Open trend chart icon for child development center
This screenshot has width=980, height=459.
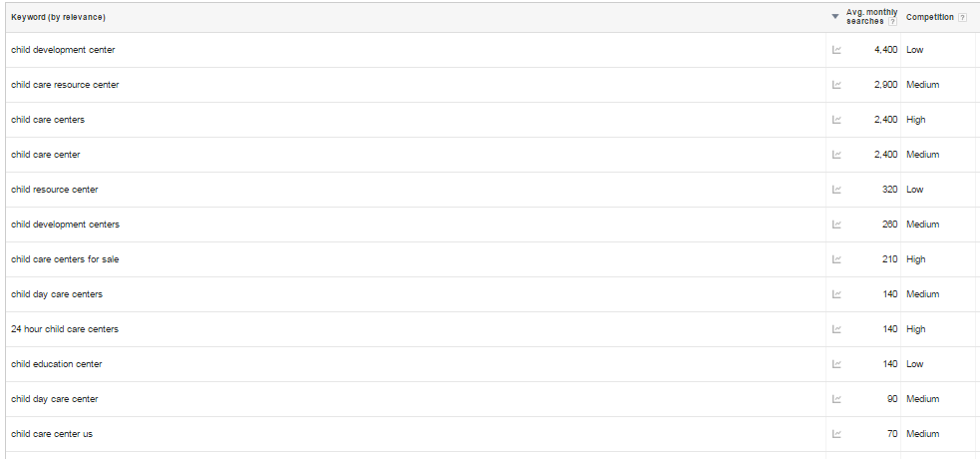click(836, 50)
